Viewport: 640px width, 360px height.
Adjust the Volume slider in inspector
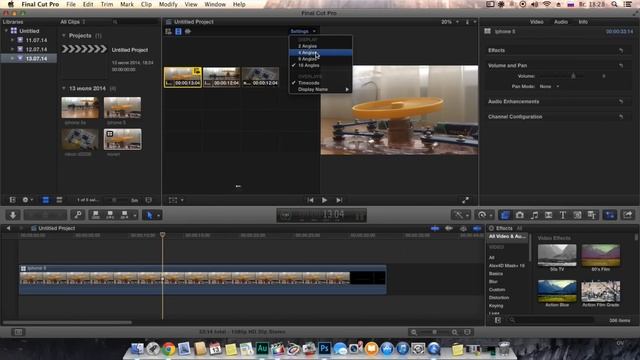click(x=573, y=76)
